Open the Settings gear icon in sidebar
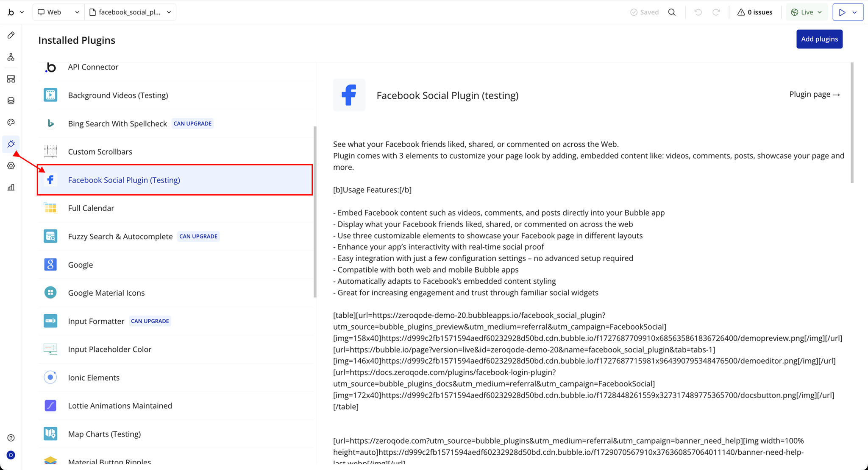The width and height of the screenshot is (868, 470). coord(11,166)
